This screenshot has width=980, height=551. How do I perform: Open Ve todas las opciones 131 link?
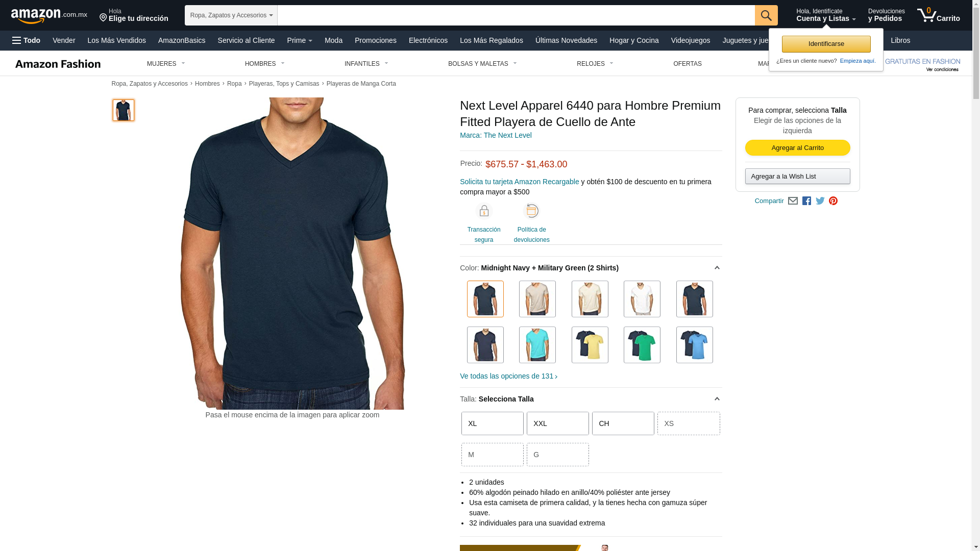tap(509, 376)
